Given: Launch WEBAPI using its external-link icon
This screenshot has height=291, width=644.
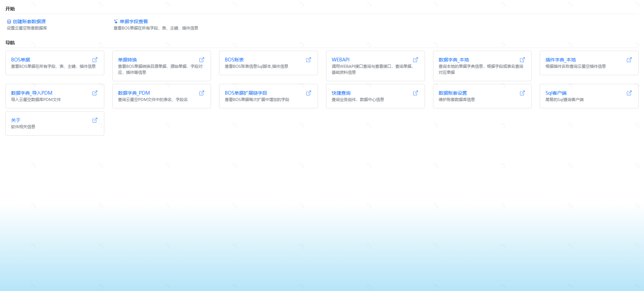Looking at the screenshot, I should tap(416, 60).
